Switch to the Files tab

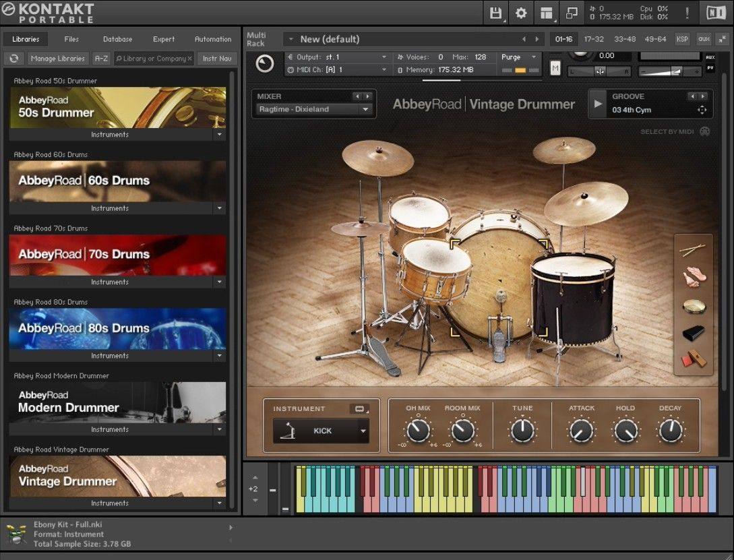click(71, 39)
